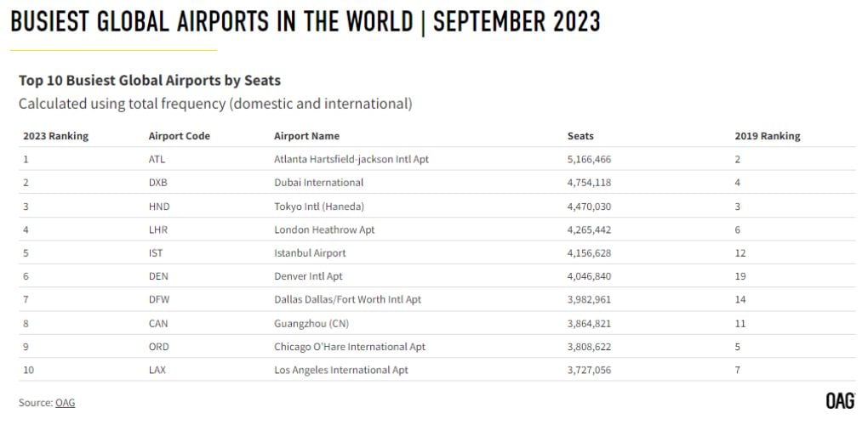Click the Istanbul Airport name cell
This screenshot has height=425, width=868.
pyautogui.click(x=310, y=252)
